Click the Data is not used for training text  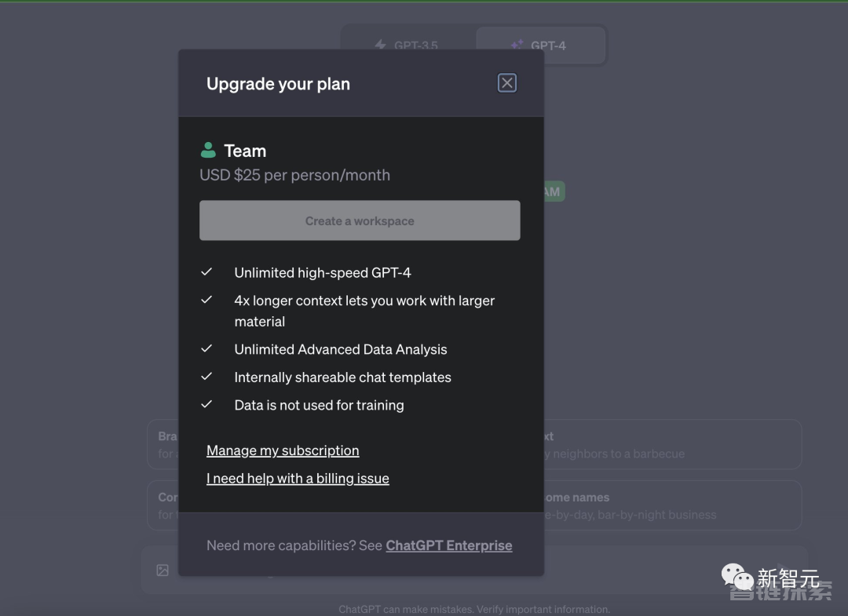coord(319,405)
